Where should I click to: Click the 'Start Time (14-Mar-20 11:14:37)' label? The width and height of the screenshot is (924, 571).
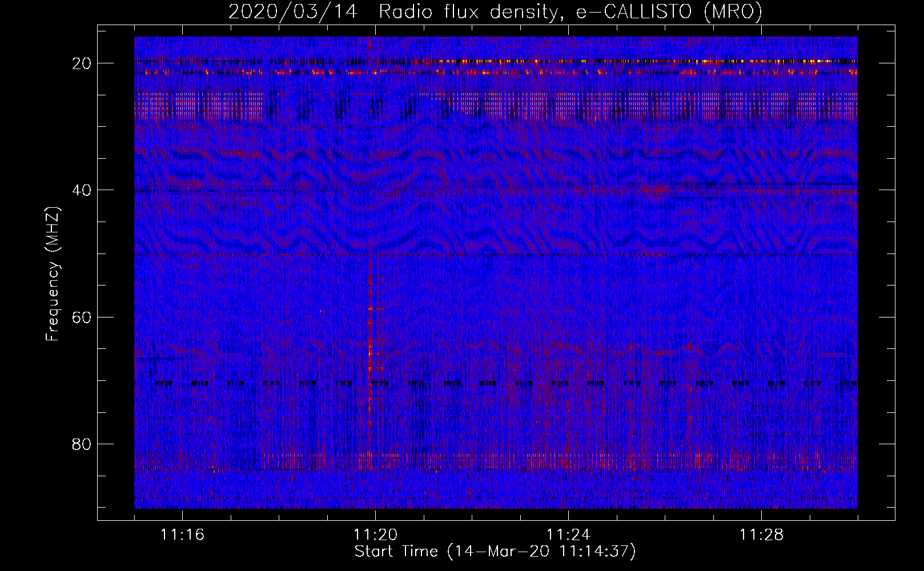[x=495, y=552]
